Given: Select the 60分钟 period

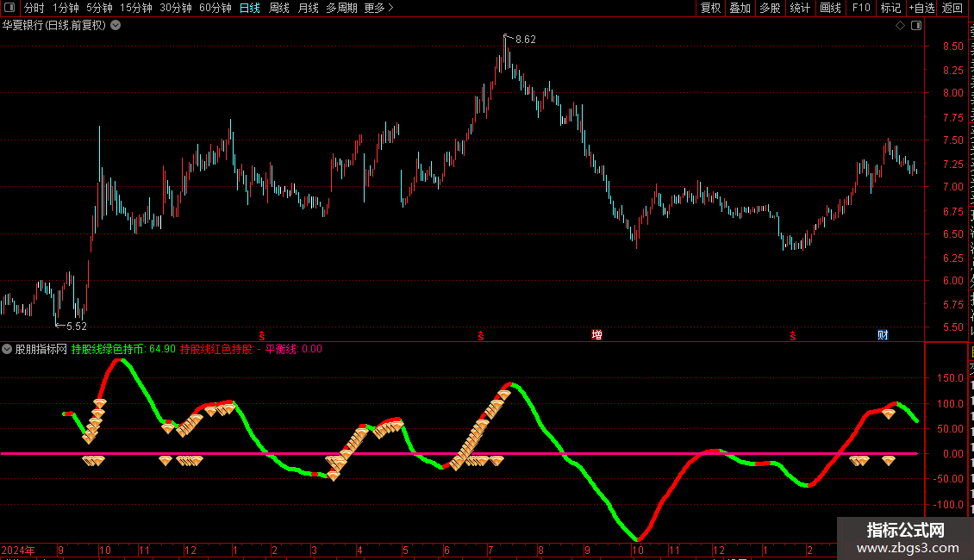Looking at the screenshot, I should (x=215, y=8).
